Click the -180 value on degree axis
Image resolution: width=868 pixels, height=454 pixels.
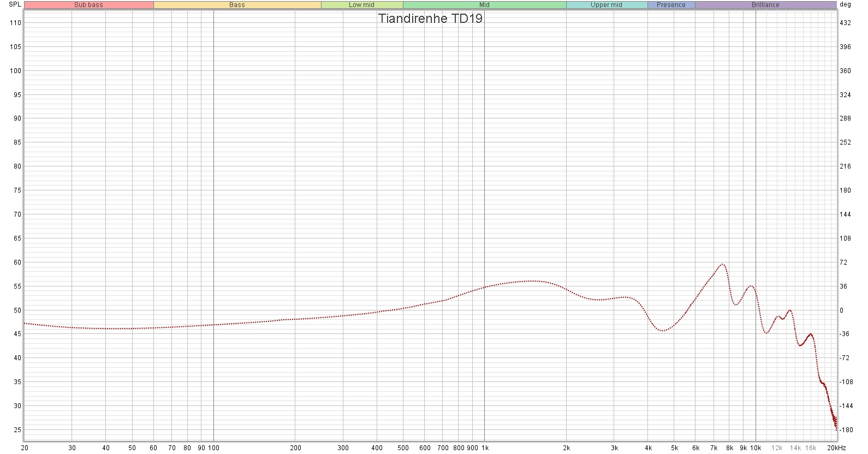click(x=846, y=430)
